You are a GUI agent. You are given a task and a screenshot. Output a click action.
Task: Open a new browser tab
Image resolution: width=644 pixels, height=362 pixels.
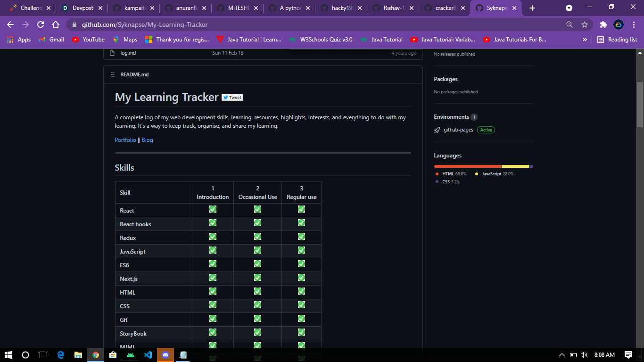pos(532,8)
